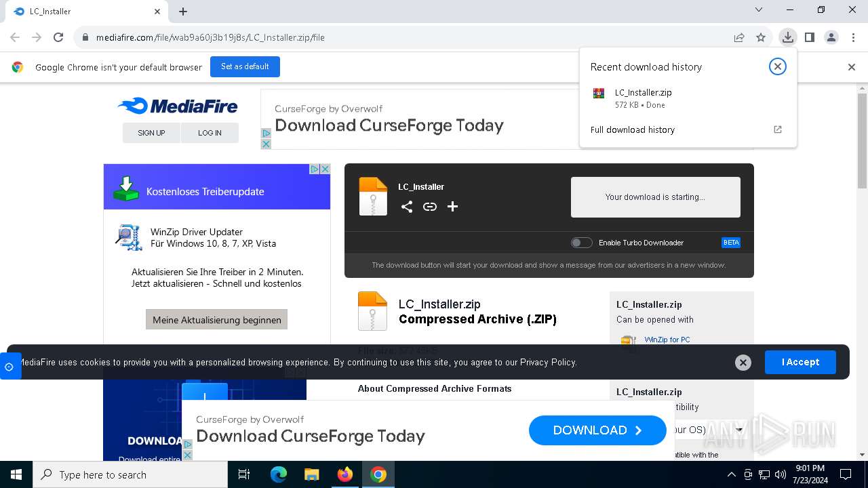Click the share icon under LC_Installer
Screen dimensions: 868x488
407,207
